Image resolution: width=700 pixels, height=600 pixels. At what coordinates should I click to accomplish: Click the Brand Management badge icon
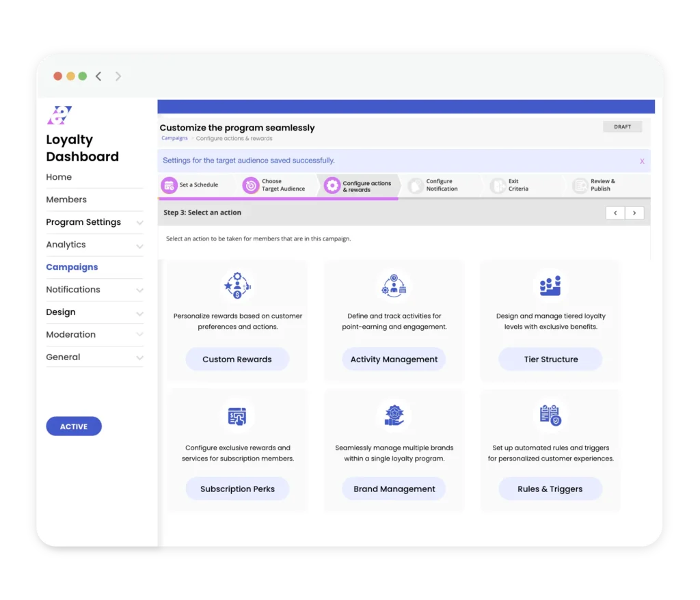click(x=394, y=415)
